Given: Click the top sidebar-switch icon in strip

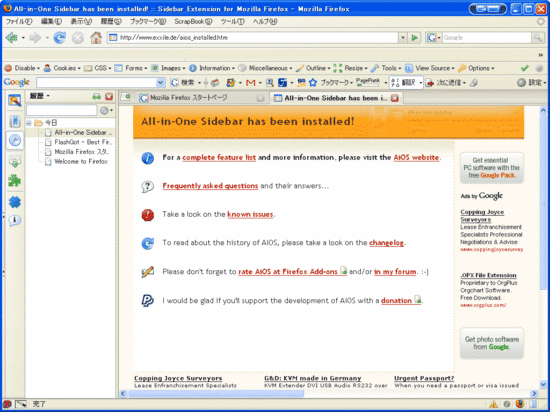Looking at the screenshot, I should tap(15, 101).
